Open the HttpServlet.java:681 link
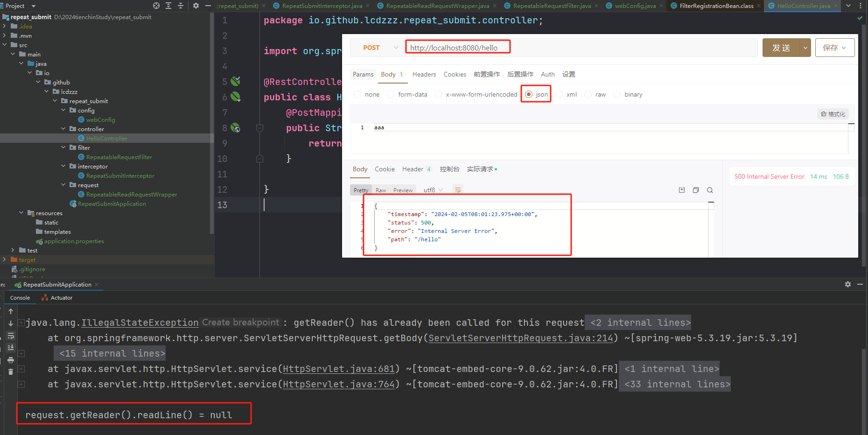The height and width of the screenshot is (435, 868). point(339,369)
